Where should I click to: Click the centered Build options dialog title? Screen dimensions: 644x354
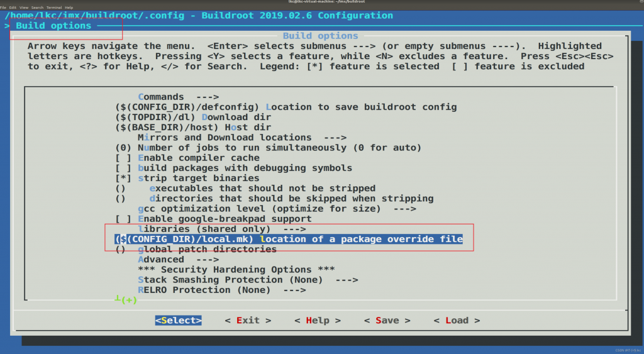(320, 36)
